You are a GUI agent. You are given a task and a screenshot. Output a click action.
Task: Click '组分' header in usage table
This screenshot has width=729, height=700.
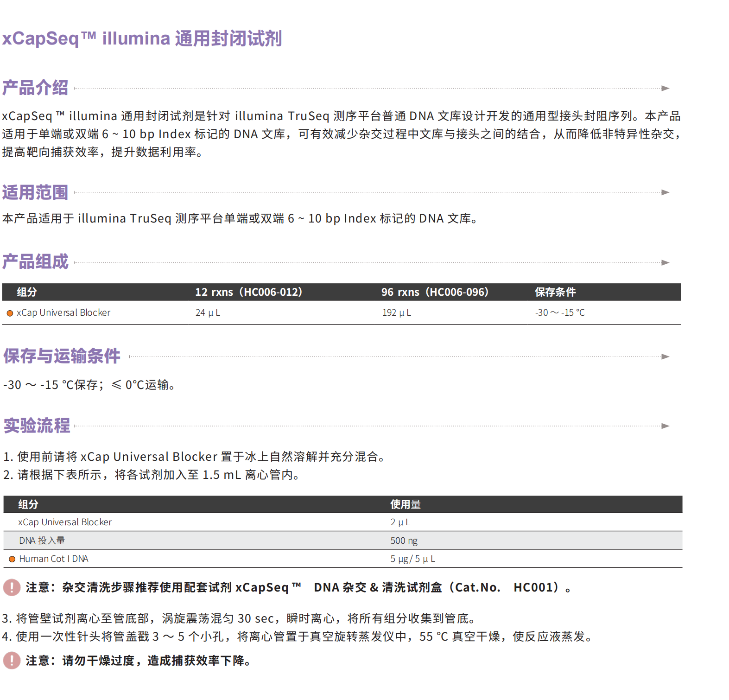coord(28,504)
